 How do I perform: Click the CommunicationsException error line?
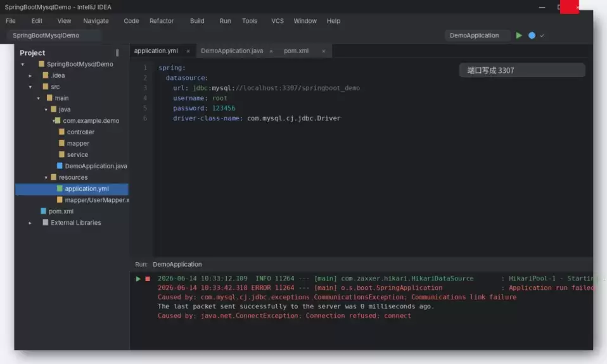pos(337,297)
